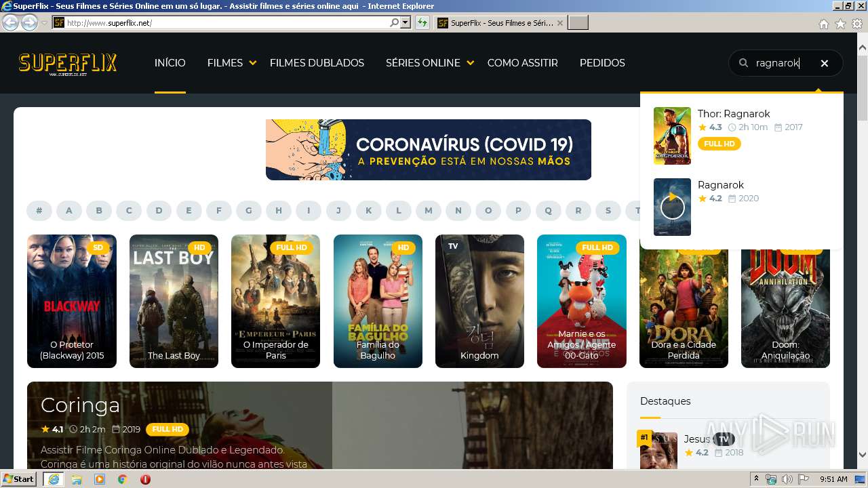Open Jesus in Destaques list
The height and width of the screenshot is (488, 868).
696,439
